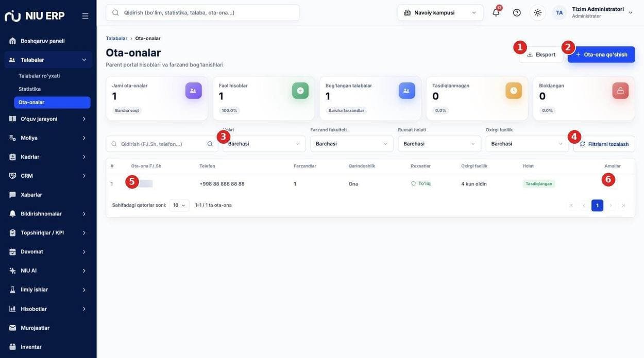Open the Oxirgi faollik filter dropdown
This screenshot has width=644, height=358.
pos(527,144)
